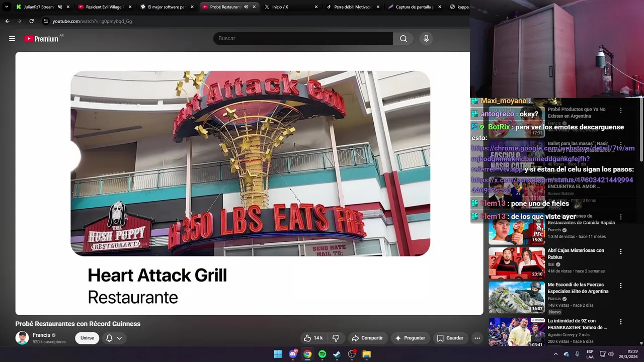Switch to Resident Evil Village tab
644x362 pixels.
[x=104, y=7]
